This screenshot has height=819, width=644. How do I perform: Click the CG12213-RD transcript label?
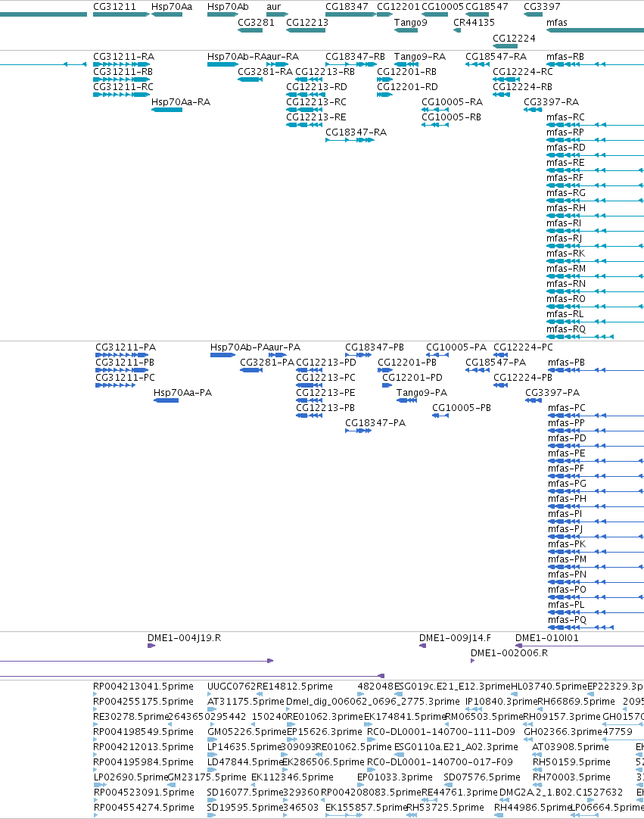pyautogui.click(x=316, y=87)
